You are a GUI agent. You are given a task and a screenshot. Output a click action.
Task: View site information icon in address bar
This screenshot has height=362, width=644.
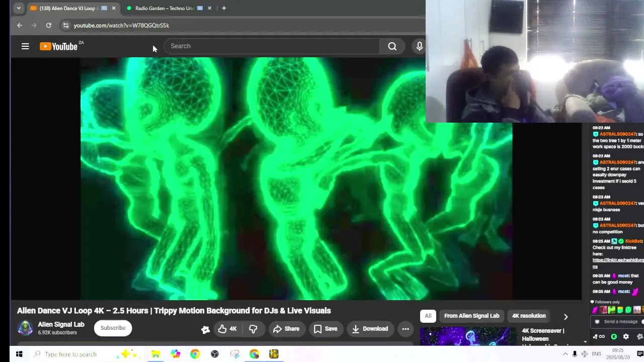(65, 25)
